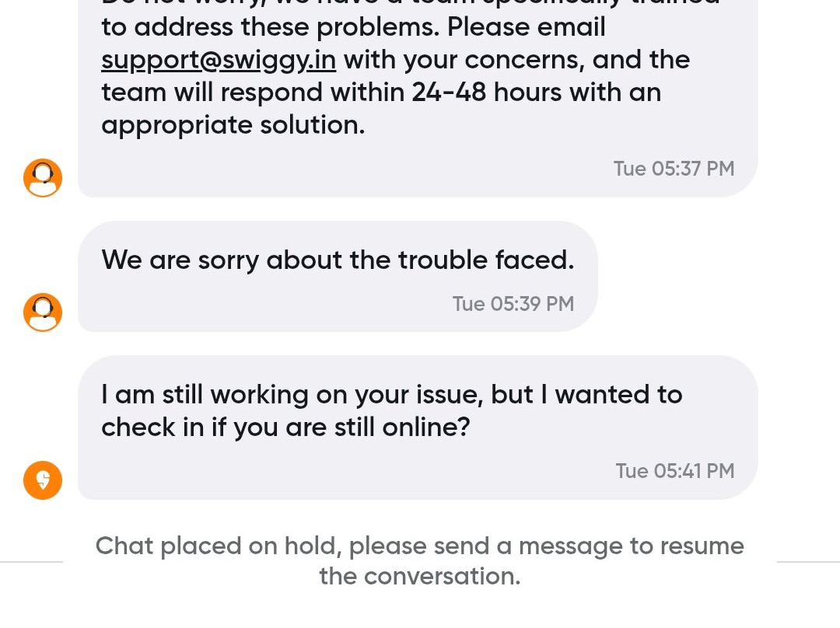Click the "Tue 05:39 PM" timestamp
840x628 pixels.
click(x=513, y=304)
